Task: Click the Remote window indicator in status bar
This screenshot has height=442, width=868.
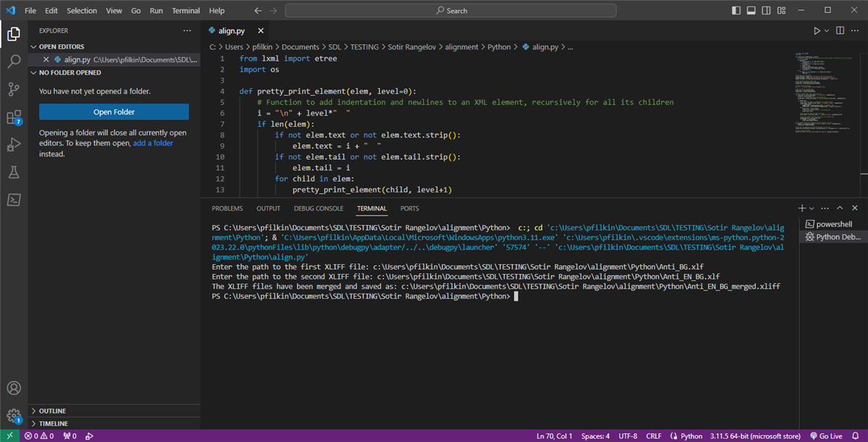Action: tap(9, 436)
